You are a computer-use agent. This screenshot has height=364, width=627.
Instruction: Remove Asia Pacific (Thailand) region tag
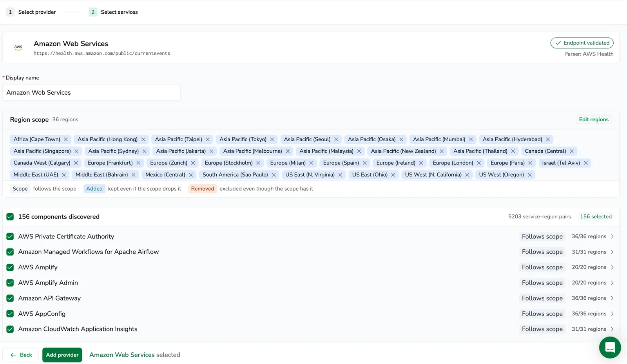513,151
